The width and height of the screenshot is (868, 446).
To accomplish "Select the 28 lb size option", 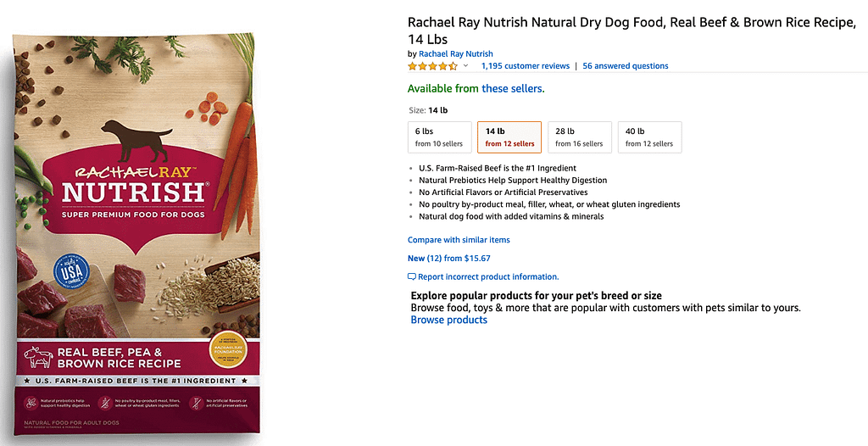I will click(579, 137).
